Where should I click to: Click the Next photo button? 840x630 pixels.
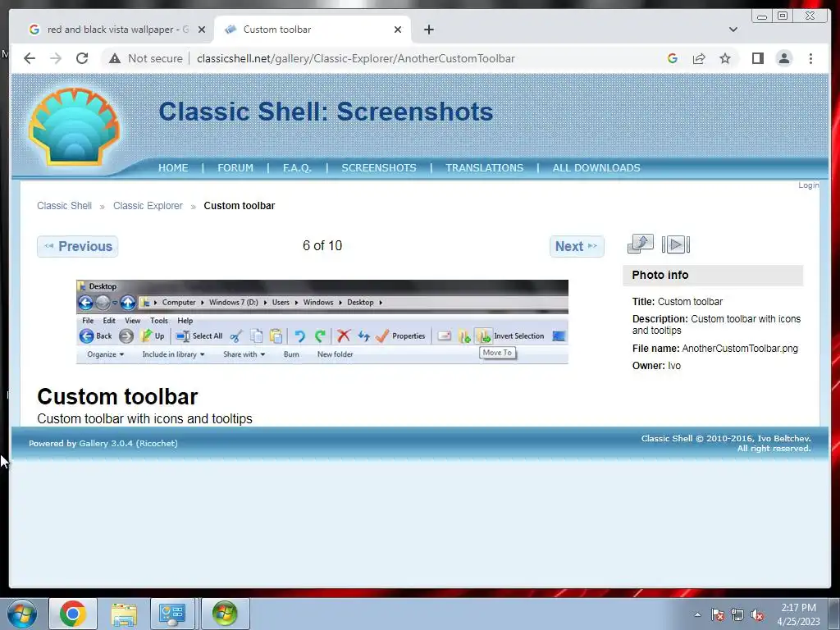577,246
